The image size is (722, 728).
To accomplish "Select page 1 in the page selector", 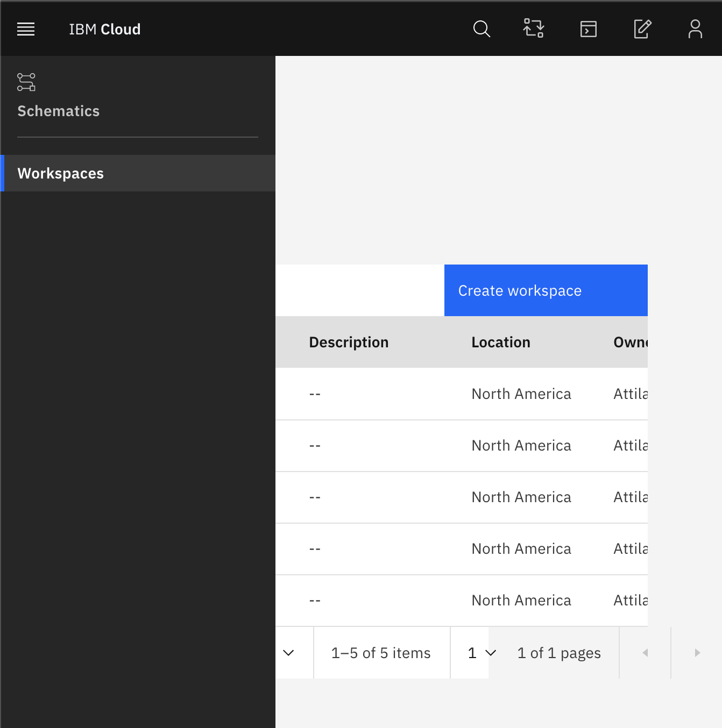I will click(472, 653).
